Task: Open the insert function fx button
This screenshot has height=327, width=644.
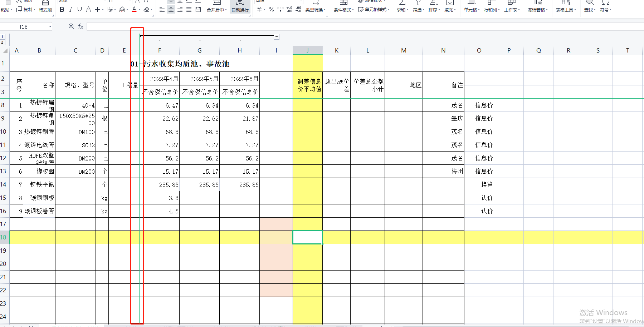Action: point(81,26)
